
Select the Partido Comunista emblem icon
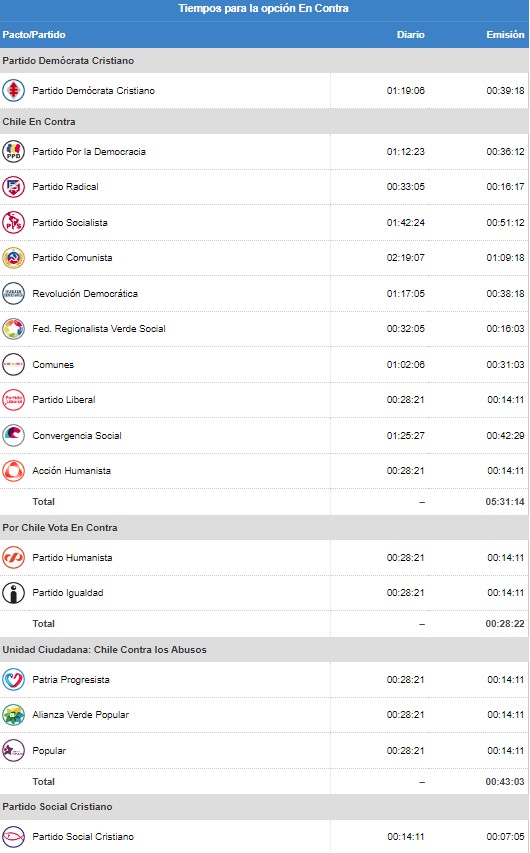coord(13,258)
